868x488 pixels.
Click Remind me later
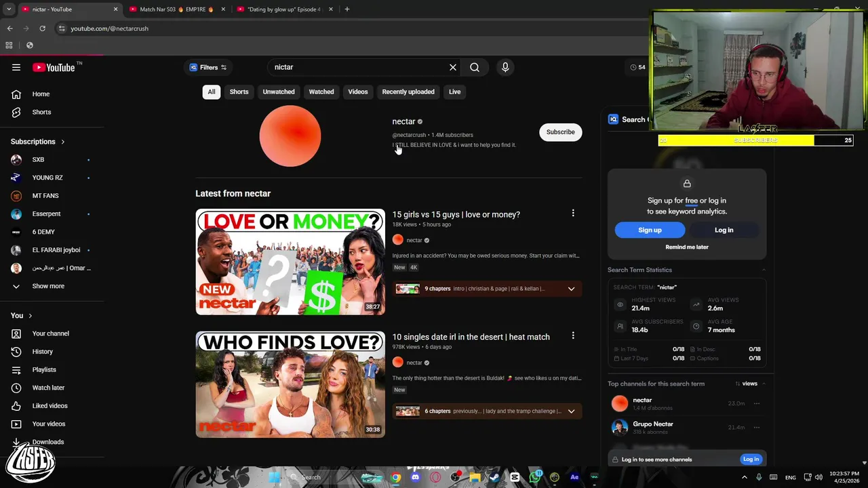687,247
